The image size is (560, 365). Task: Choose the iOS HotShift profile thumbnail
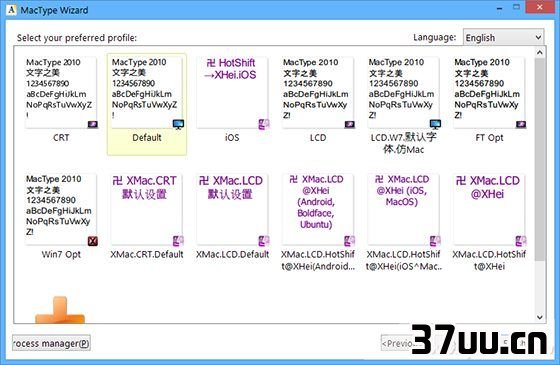tap(232, 92)
